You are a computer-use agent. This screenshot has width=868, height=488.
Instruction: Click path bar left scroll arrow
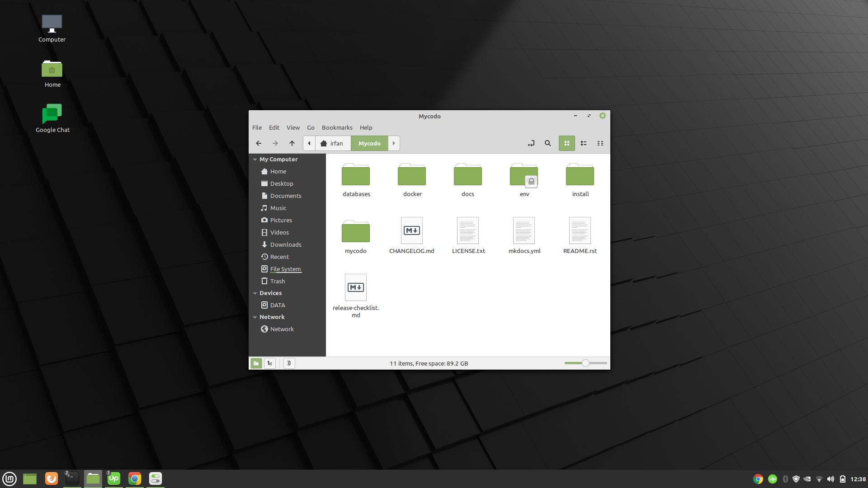(309, 143)
